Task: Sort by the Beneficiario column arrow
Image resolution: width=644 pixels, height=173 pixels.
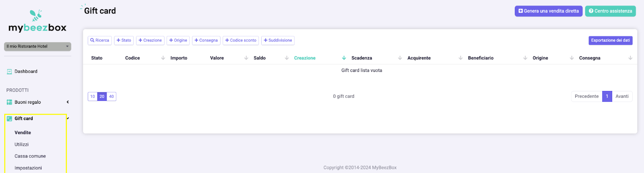Action: coord(525,58)
